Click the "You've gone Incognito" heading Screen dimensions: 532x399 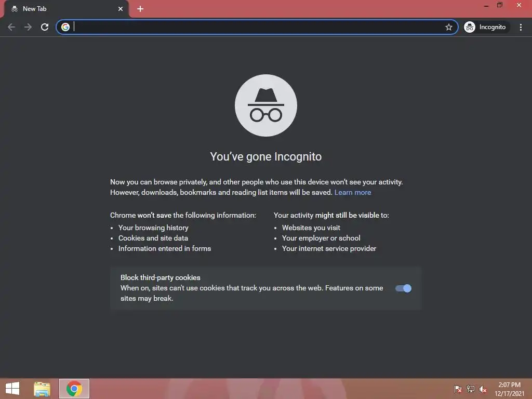(x=265, y=157)
